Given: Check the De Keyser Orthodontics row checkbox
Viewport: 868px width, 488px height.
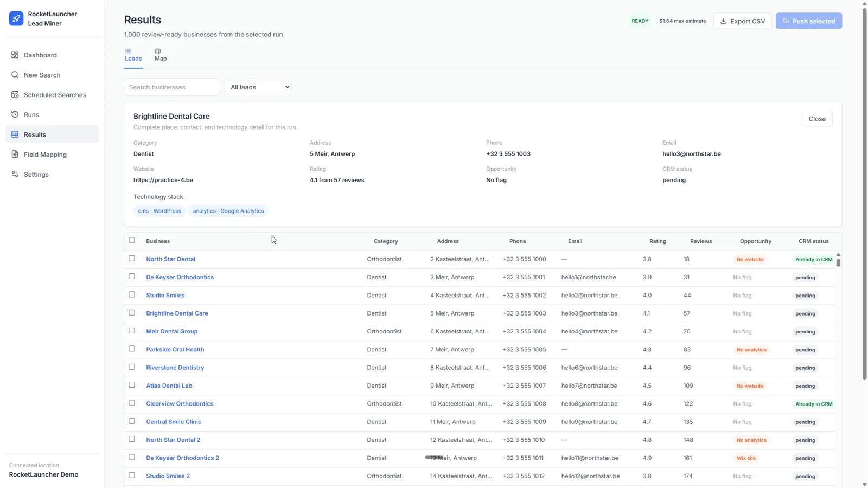Looking at the screenshot, I should [x=132, y=277].
